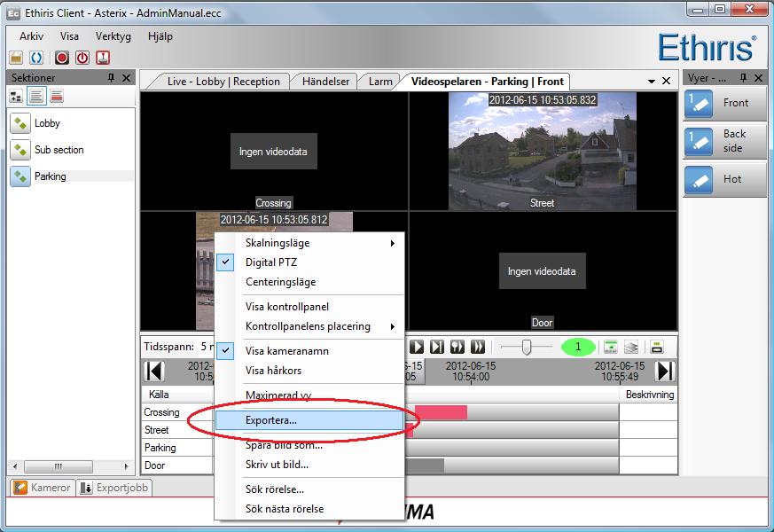The height and width of the screenshot is (532, 774).
Task: Click the blue refresh arrows toolbar icon
Action: coord(36,58)
